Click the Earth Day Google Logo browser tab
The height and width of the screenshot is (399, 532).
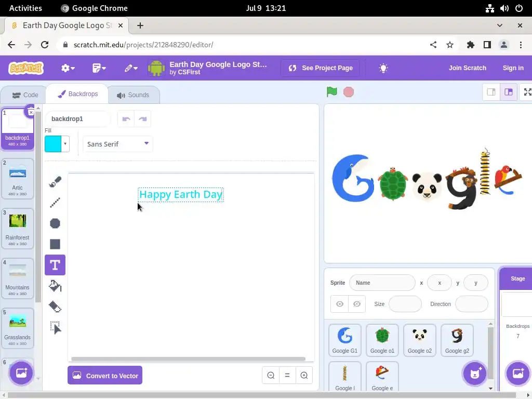[x=67, y=25]
